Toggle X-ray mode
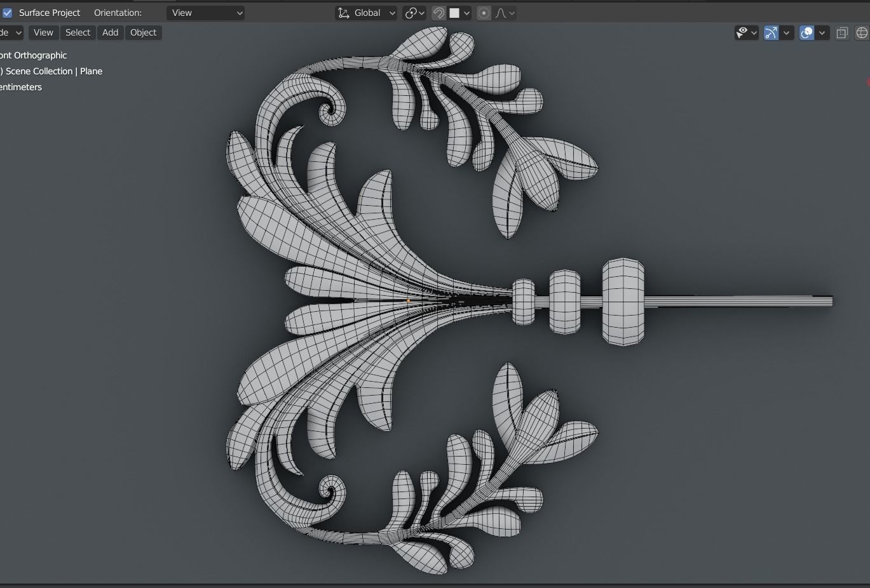The image size is (870, 588). (842, 33)
